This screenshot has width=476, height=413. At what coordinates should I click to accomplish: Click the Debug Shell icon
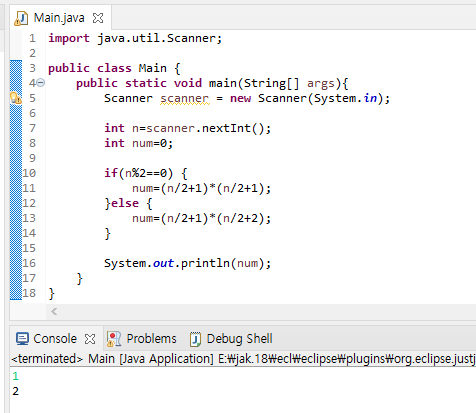195,339
